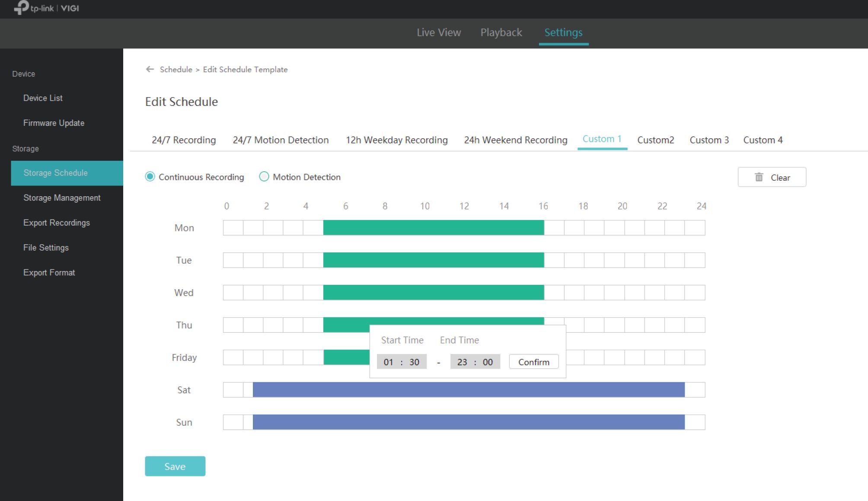This screenshot has height=501, width=868.
Task: Click the blue Saturday schedule bar
Action: click(469, 390)
